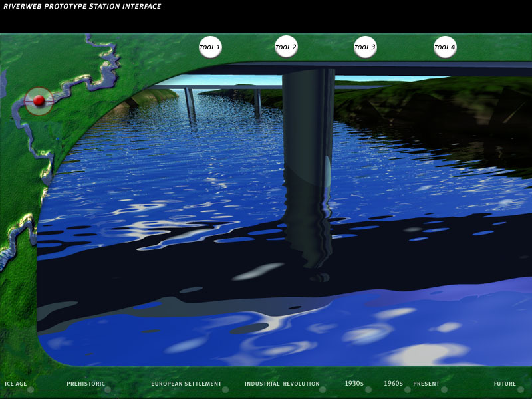
Task: Choose the Tool 4 round button
Action: [x=445, y=47]
